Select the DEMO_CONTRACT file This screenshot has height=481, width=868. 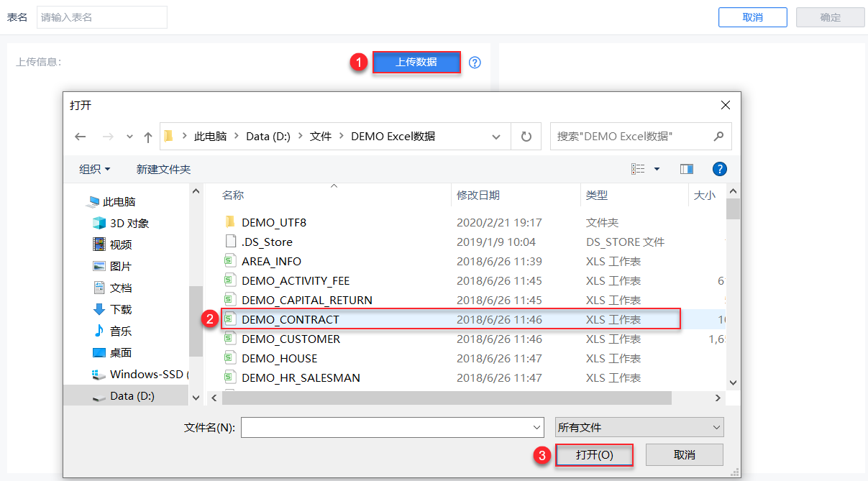click(450, 319)
